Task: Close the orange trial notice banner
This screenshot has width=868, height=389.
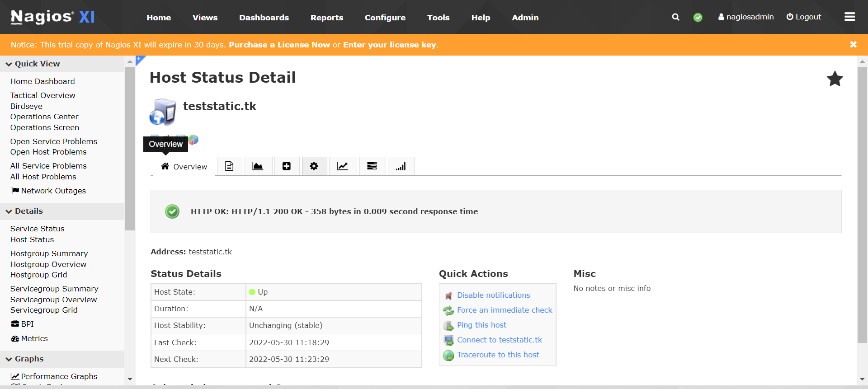Action: coord(853,44)
